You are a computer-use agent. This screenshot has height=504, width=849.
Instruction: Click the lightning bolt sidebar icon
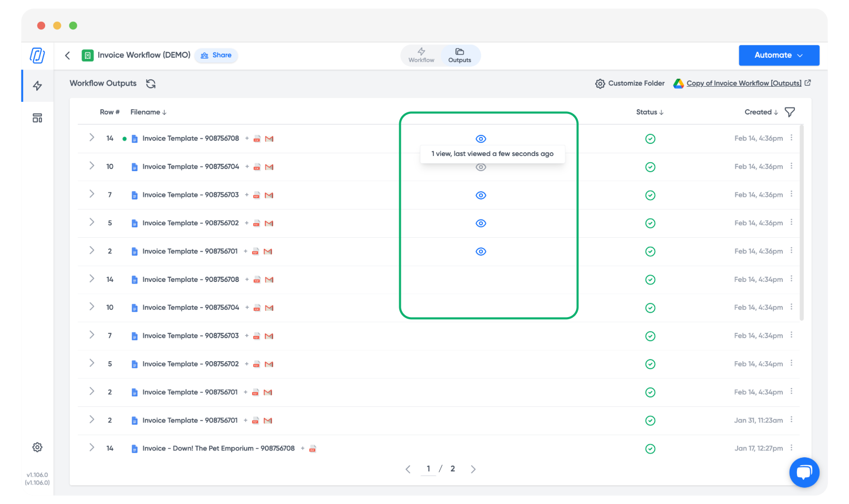(x=37, y=86)
